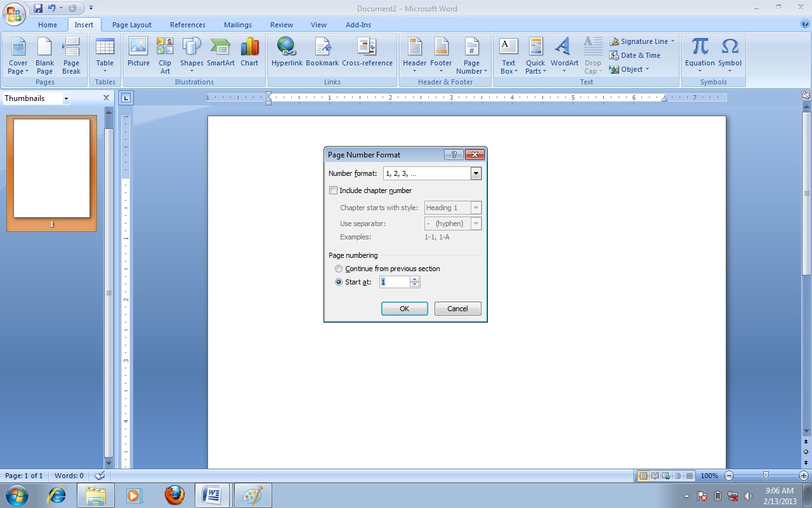Expand the Number format dropdown
Image resolution: width=812 pixels, height=508 pixels.
476,173
